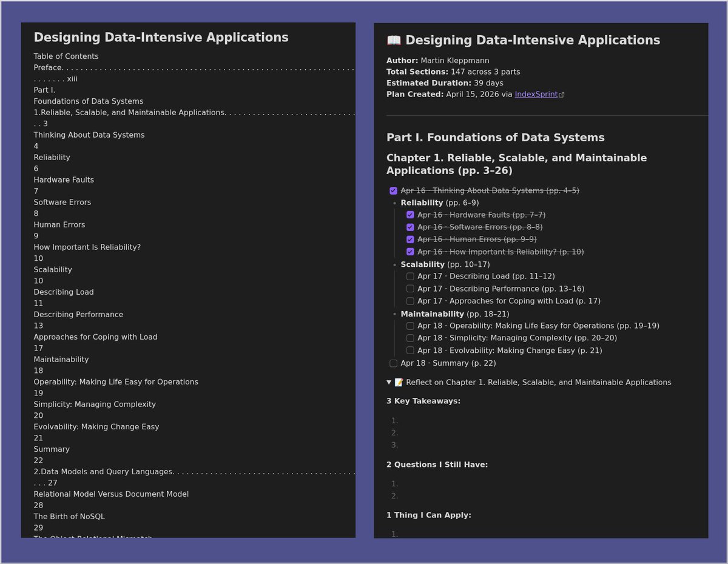
Task: Click first Key Takeaways list item
Action: point(394,420)
